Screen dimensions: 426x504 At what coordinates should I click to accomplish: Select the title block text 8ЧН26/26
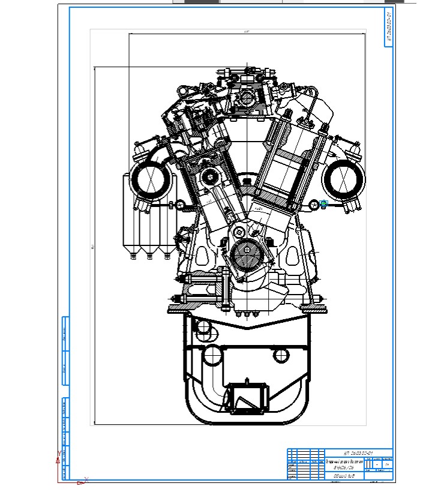[343, 467]
